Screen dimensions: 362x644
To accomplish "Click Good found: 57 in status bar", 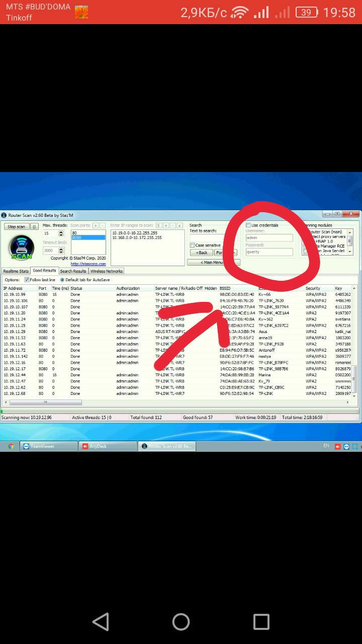I will pos(198,418).
